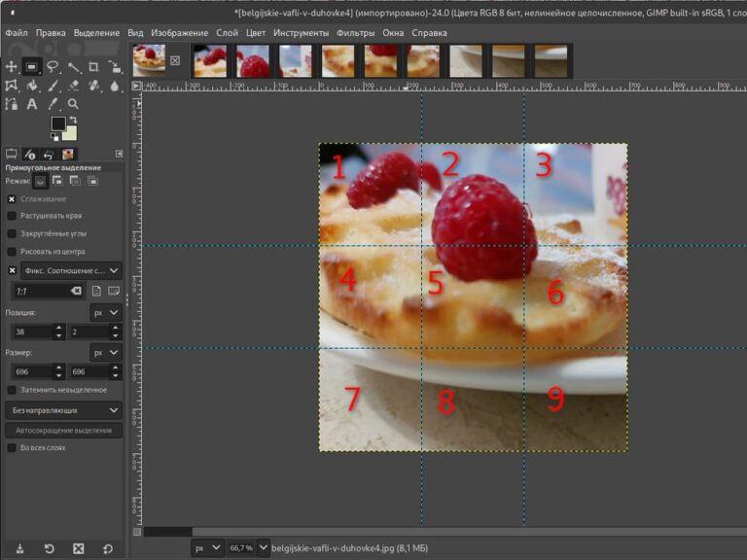Open the dock tab configuration menu
This screenshot has width=747, height=560.
[119, 154]
